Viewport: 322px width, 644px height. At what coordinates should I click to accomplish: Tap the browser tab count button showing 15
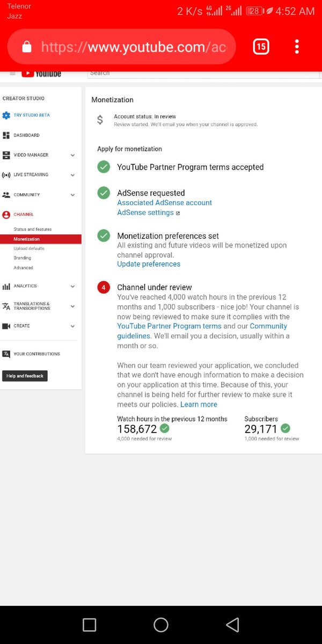[261, 47]
